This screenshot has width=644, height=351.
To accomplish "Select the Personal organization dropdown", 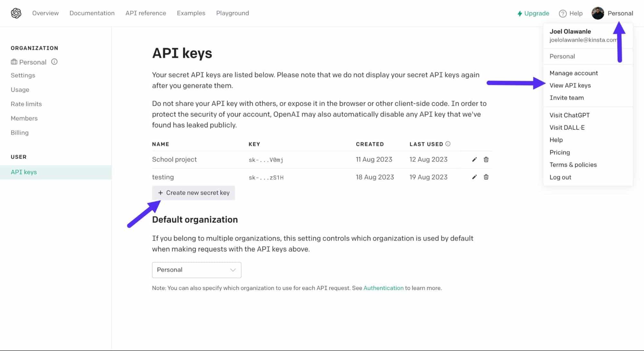I will 197,269.
